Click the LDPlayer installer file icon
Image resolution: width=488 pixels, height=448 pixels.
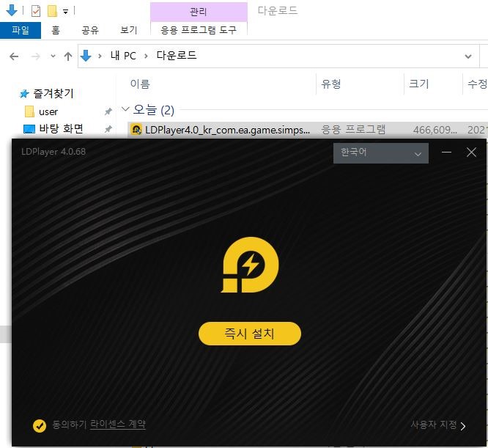136,130
